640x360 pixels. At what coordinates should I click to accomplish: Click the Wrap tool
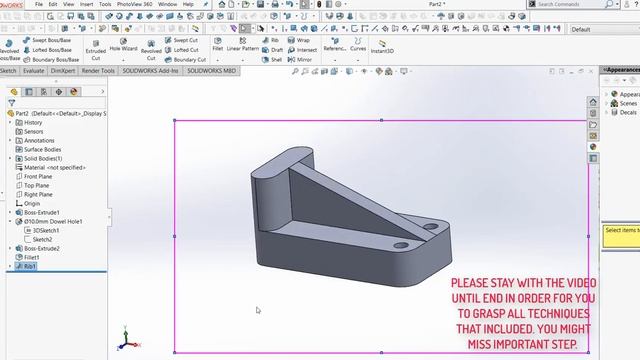click(299, 40)
